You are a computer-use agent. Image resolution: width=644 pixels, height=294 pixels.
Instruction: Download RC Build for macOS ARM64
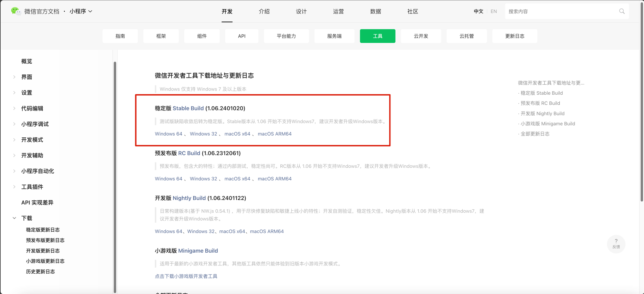pyautogui.click(x=275, y=179)
